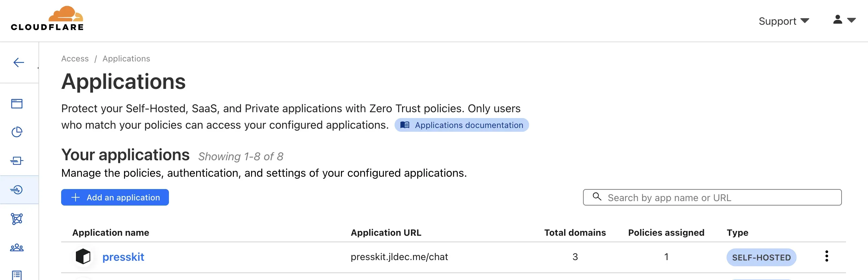This screenshot has height=280, width=868.
Task: Click the Application name column header
Action: pyautogui.click(x=111, y=233)
